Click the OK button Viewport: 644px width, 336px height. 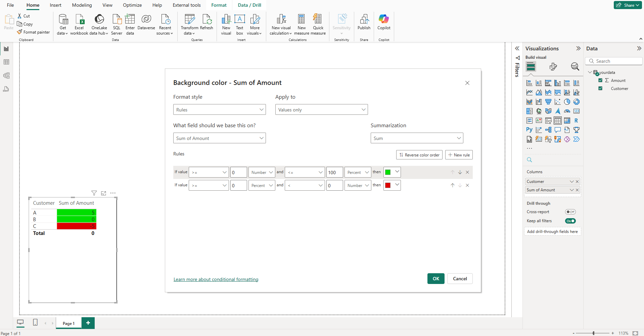[436, 279]
